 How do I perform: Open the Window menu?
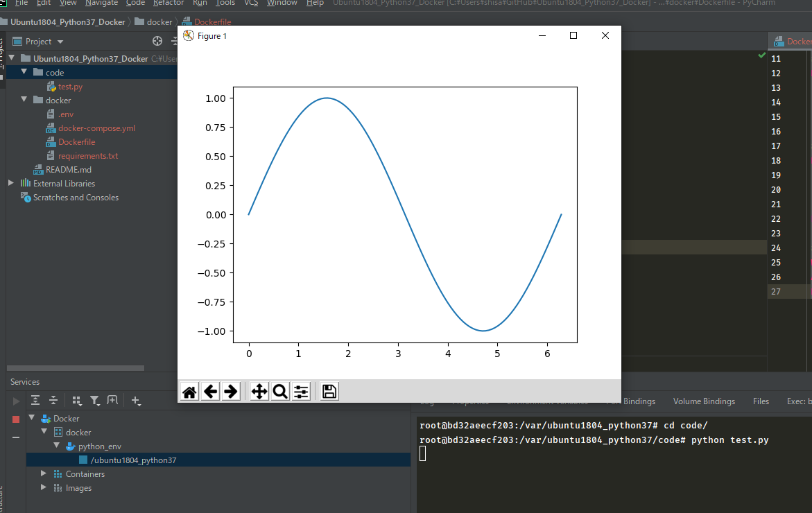click(282, 3)
